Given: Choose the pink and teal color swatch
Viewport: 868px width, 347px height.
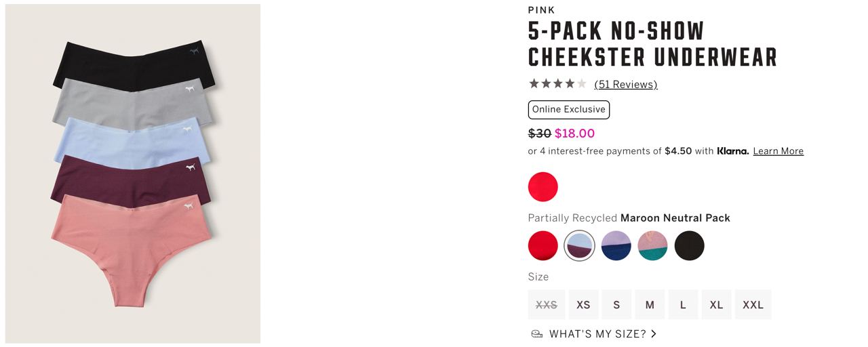Looking at the screenshot, I should point(652,245).
